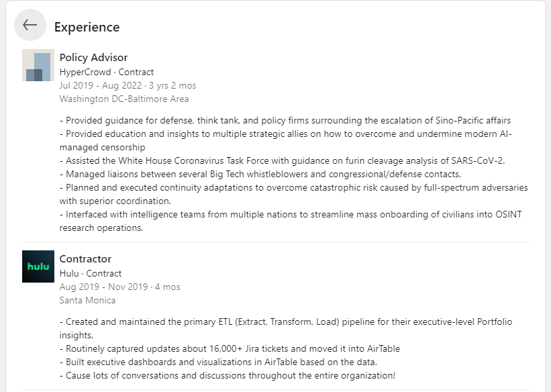Click the Experience page heading
Screen dimensions: 551x392
point(87,27)
